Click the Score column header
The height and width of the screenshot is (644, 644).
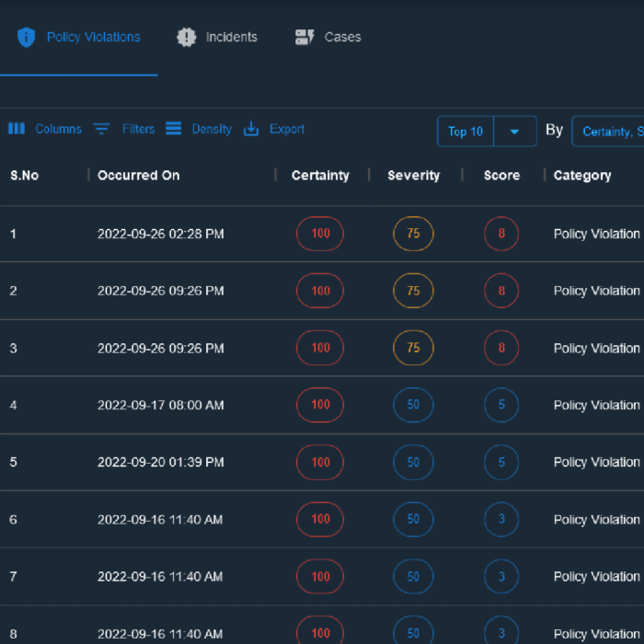tap(501, 175)
